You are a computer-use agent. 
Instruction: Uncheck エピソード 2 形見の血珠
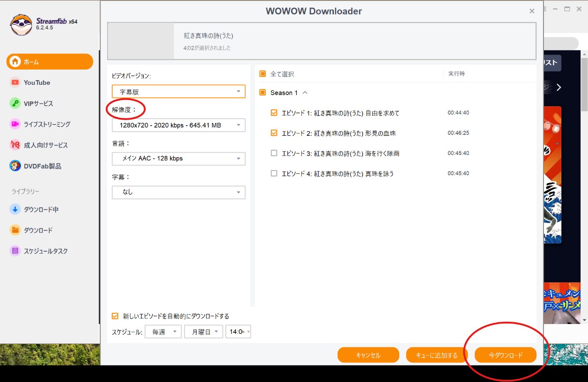tap(274, 133)
